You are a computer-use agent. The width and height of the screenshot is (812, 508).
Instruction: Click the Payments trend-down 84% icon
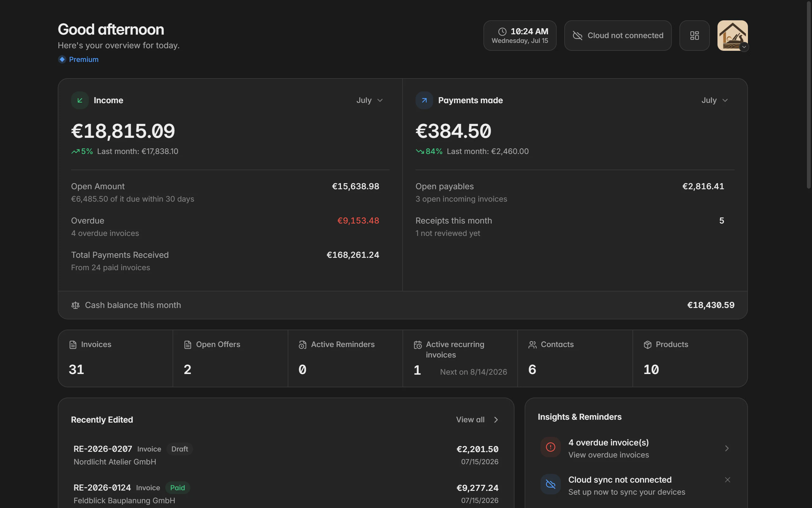click(x=420, y=151)
